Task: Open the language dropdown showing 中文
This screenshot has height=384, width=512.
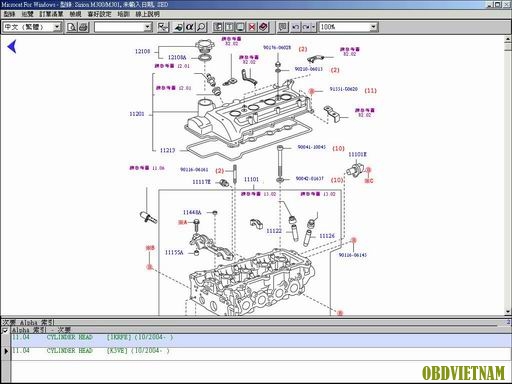Action: (57, 27)
